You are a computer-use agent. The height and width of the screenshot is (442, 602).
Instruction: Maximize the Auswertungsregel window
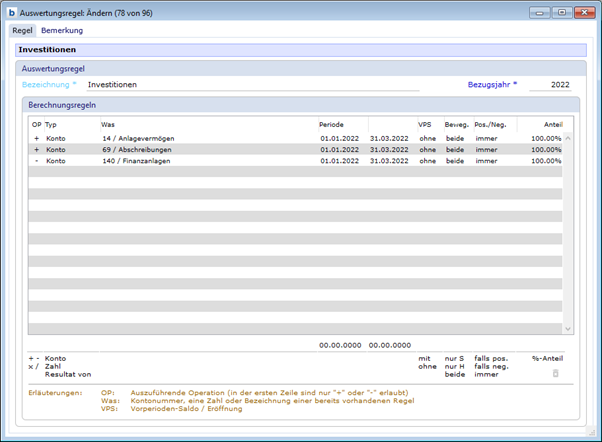coord(563,12)
